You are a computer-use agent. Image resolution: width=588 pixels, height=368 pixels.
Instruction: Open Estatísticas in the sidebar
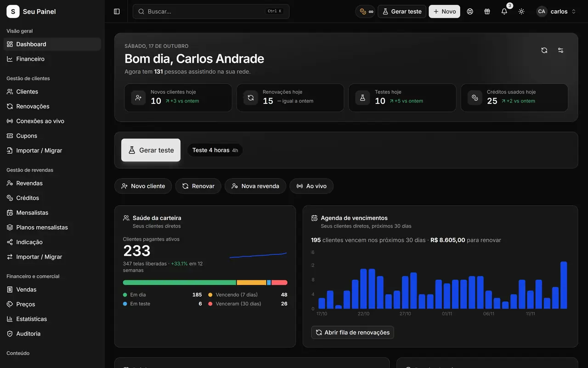click(52, 319)
